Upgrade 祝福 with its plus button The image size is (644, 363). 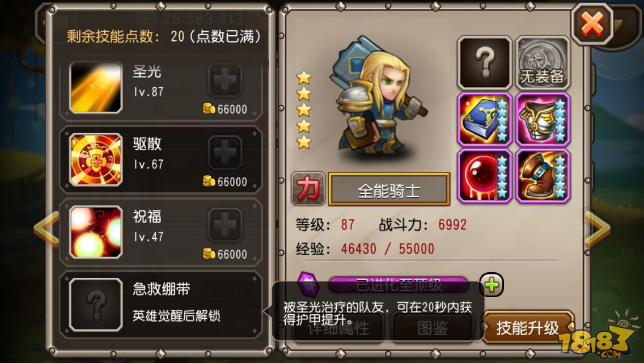click(225, 225)
